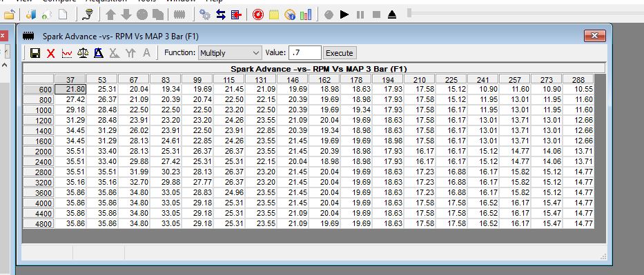Click the red gauge dashboard icon
The width and height of the screenshot is (644, 275).
(x=258, y=14)
